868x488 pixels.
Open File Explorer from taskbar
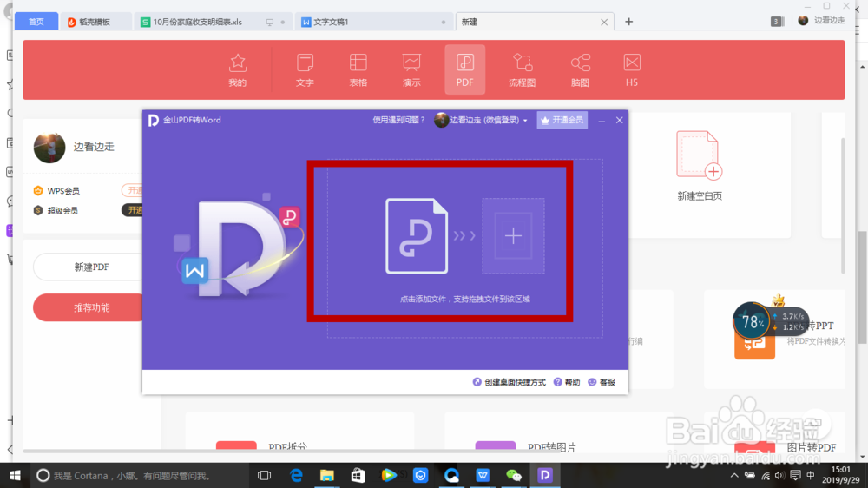tap(327, 475)
